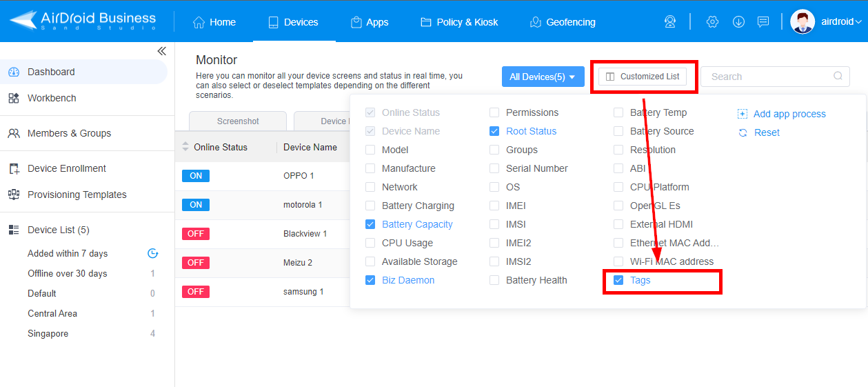Click the AirDroid Business logo

point(83,21)
